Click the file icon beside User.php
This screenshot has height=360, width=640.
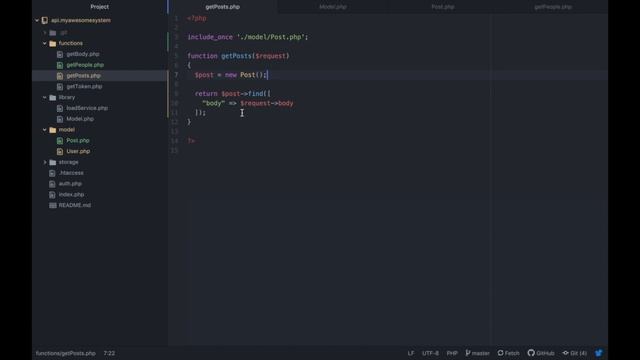coord(60,151)
